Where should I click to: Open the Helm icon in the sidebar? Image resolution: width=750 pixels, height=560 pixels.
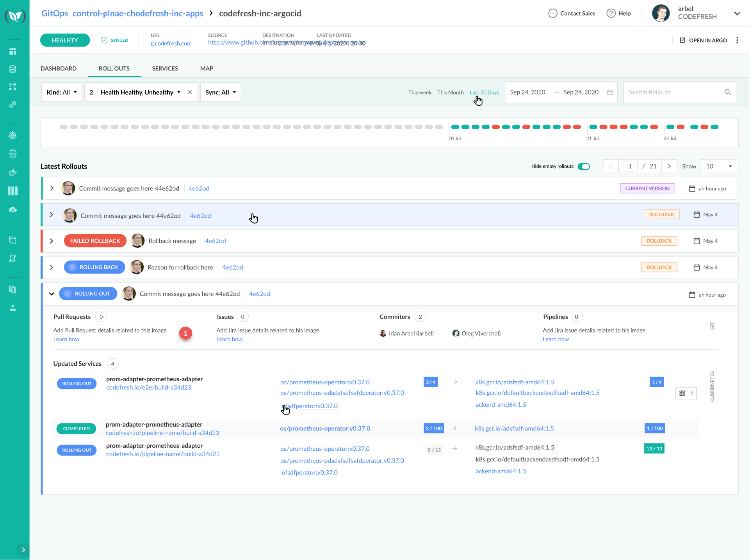click(13, 153)
